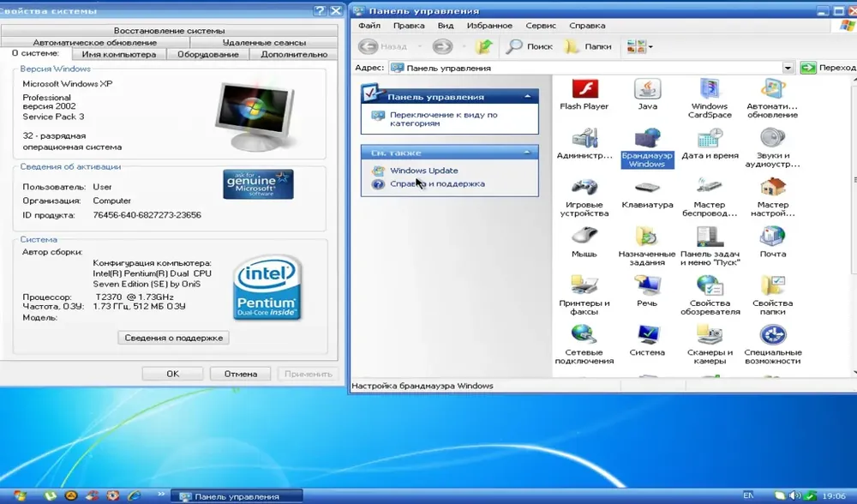Open Сетевые подключения icon
This screenshot has height=504, width=857.
(584, 345)
